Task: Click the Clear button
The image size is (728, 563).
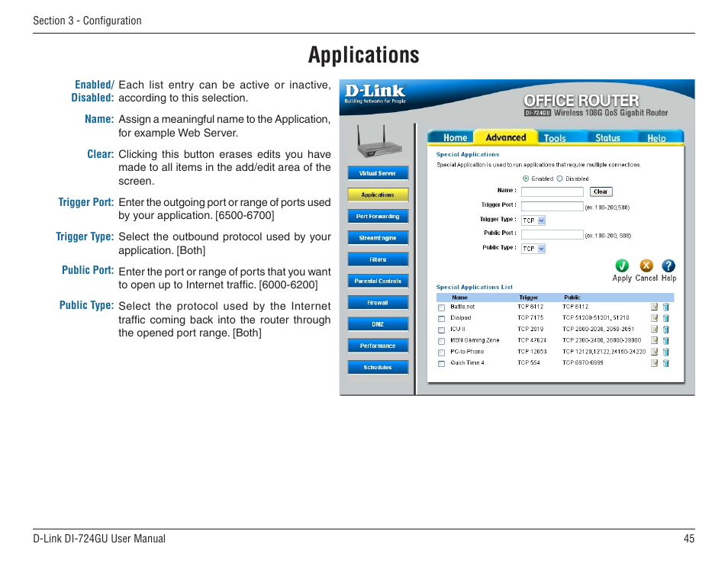Action: coord(601,191)
